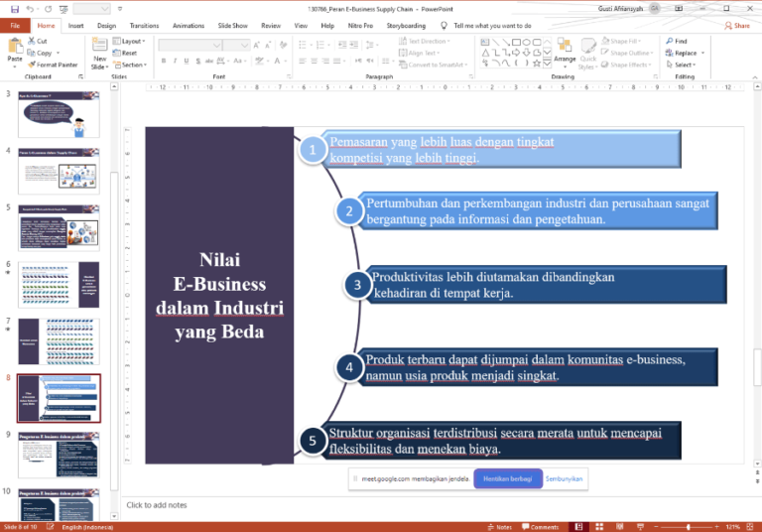Open the File tab

[15, 26]
